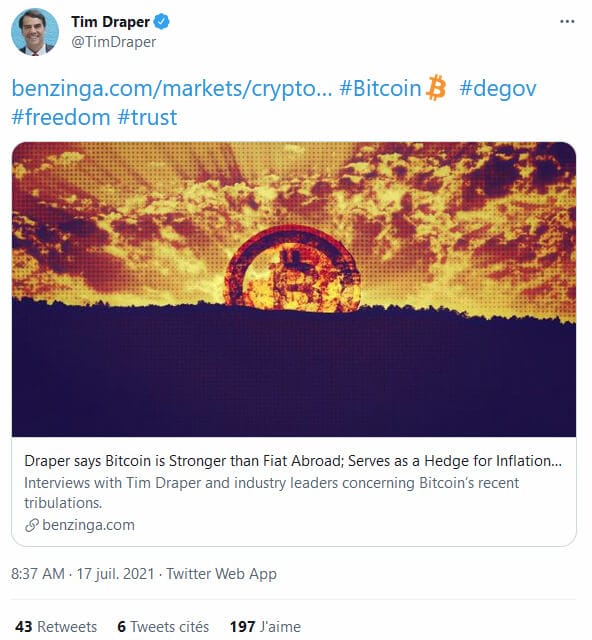This screenshot has height=640, width=592.
Task: Click the 8:37 AM 17 juil. 2021 timestamp
Action: (x=82, y=574)
